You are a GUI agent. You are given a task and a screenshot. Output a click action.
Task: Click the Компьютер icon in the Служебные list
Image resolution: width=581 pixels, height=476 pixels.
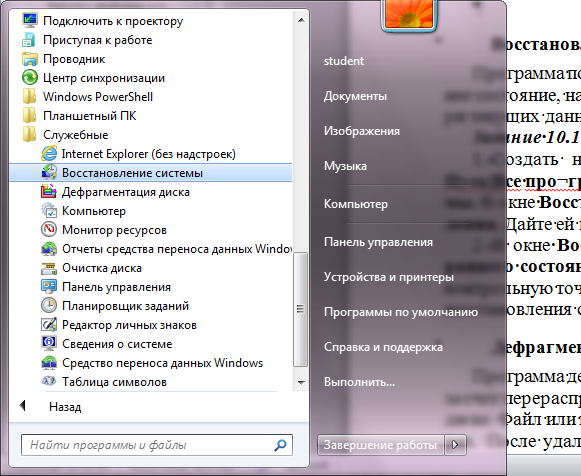(x=49, y=210)
